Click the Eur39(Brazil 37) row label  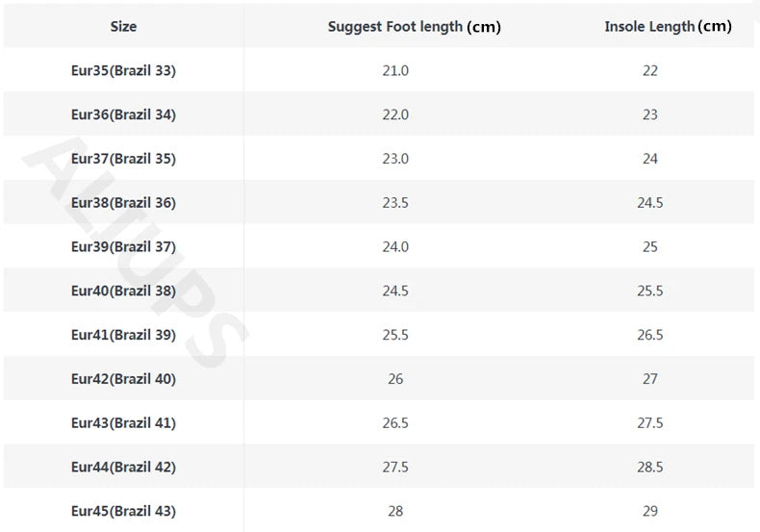click(x=123, y=247)
